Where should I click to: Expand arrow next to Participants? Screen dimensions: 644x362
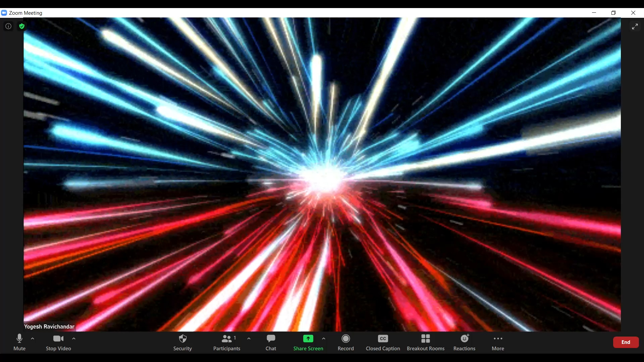pyautogui.click(x=249, y=339)
